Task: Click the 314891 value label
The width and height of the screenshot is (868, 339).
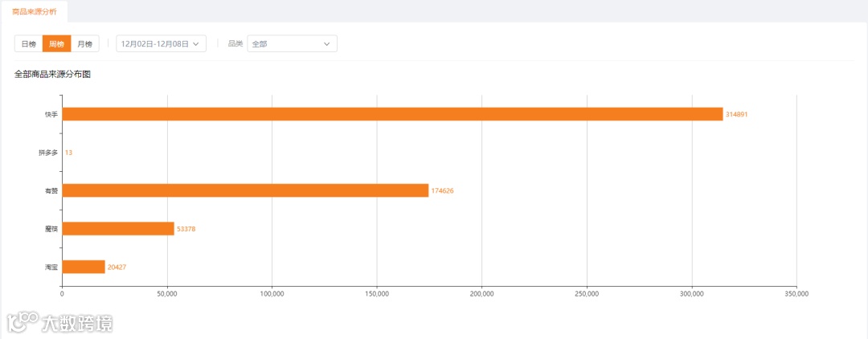Action: click(x=736, y=114)
